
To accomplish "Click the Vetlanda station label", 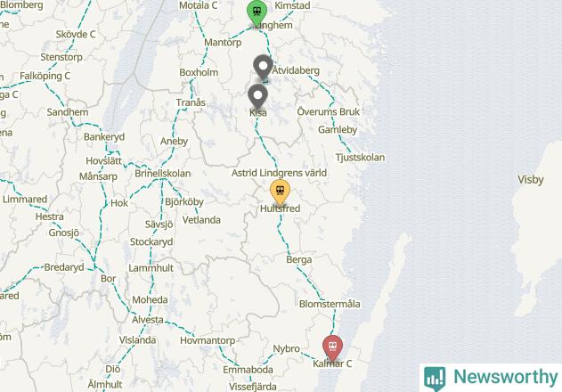I will point(201,220).
